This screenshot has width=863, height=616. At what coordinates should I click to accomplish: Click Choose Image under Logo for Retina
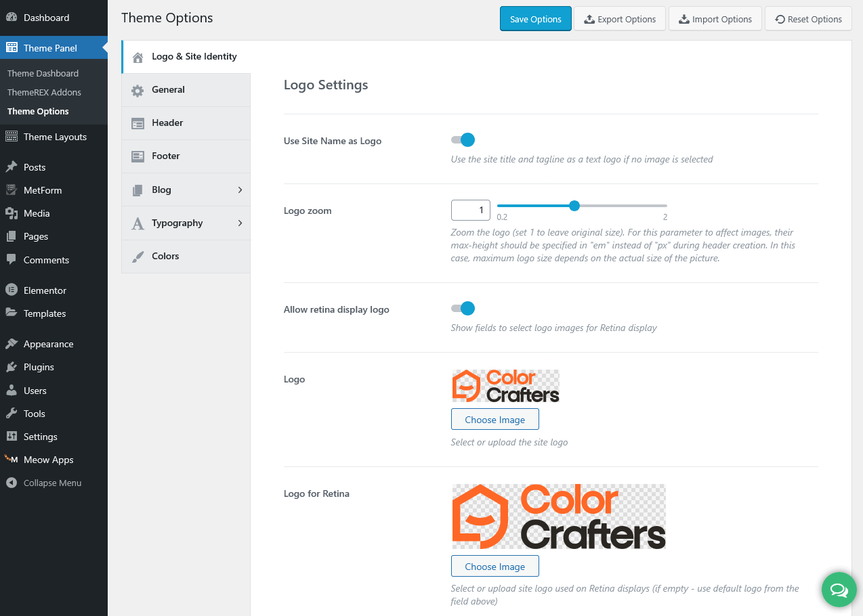point(495,567)
